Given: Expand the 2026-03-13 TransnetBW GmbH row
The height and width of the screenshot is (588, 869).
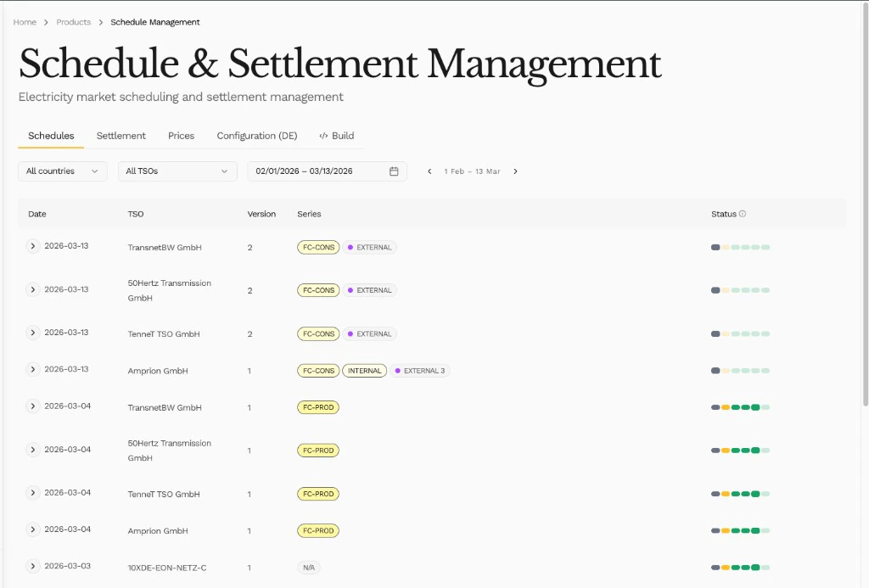Looking at the screenshot, I should [32, 245].
